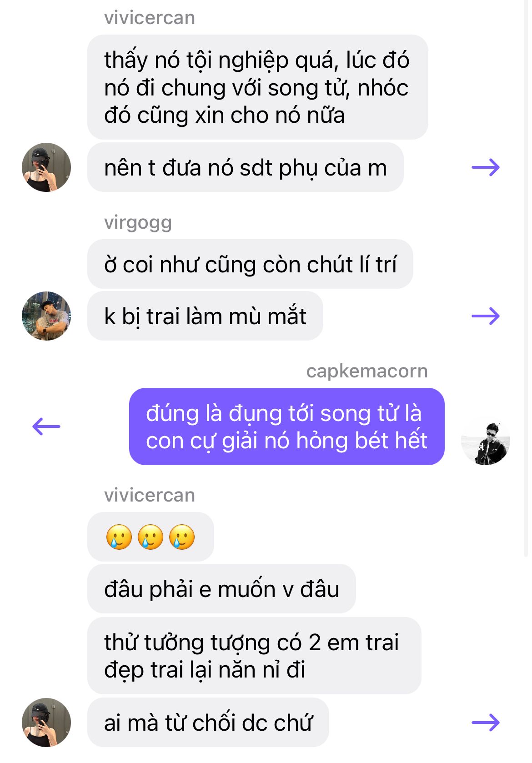Click 'vivicercan' label above crying emojis
The width and height of the screenshot is (532, 763).
[x=150, y=495]
